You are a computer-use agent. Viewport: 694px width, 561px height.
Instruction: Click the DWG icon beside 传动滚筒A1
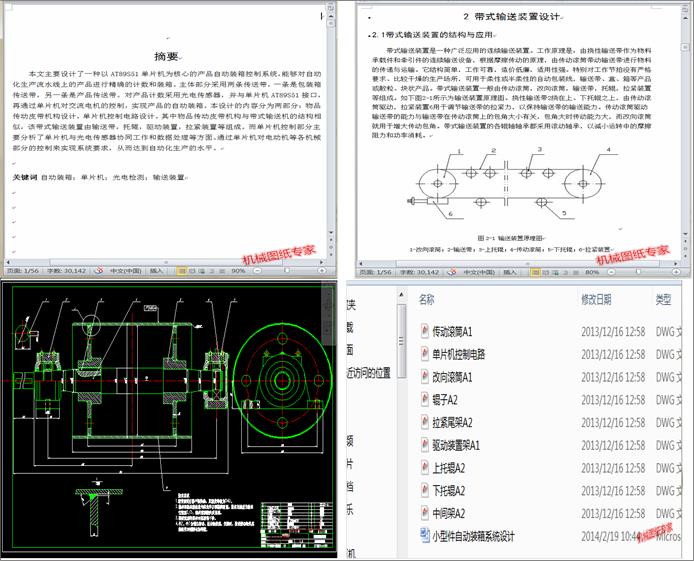click(424, 331)
